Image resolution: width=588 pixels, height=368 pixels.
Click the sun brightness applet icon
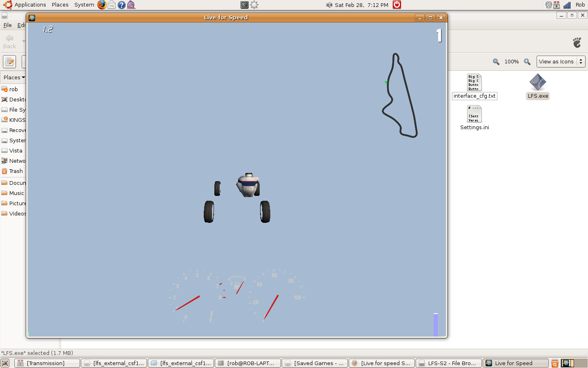[254, 5]
